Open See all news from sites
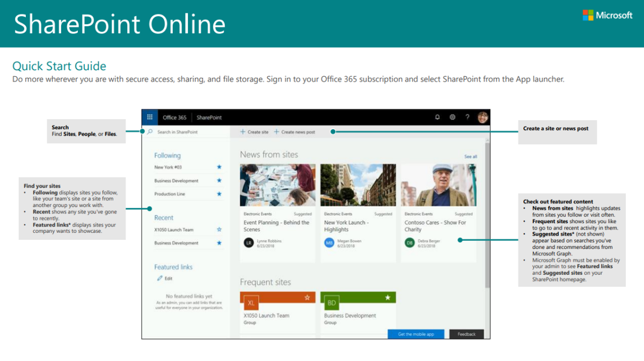Screen dimensions: 644x361 pos(471,156)
